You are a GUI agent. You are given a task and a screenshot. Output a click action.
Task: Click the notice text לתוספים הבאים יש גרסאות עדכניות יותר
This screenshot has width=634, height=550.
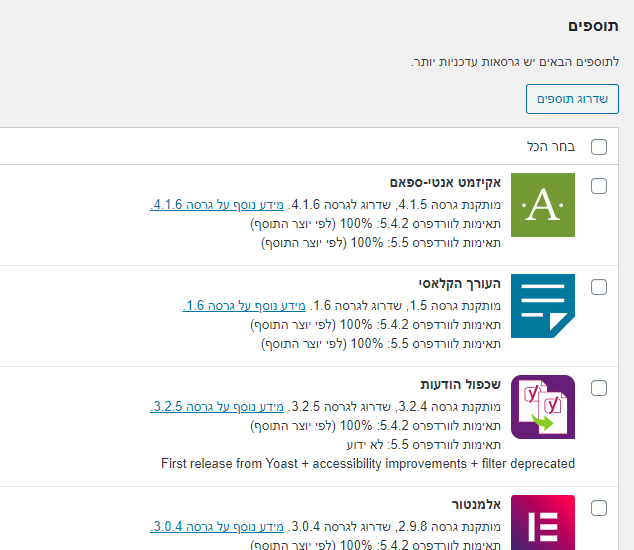pyautogui.click(x=515, y=62)
